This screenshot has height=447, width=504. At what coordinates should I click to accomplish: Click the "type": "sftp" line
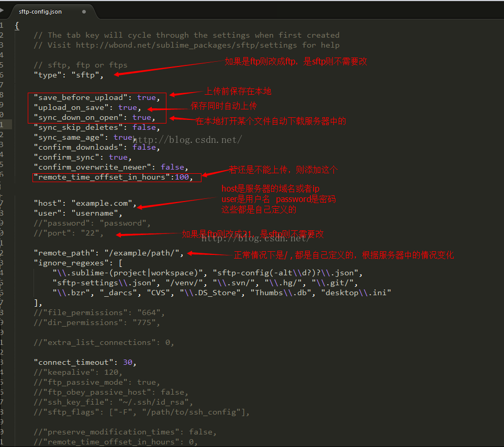point(69,75)
